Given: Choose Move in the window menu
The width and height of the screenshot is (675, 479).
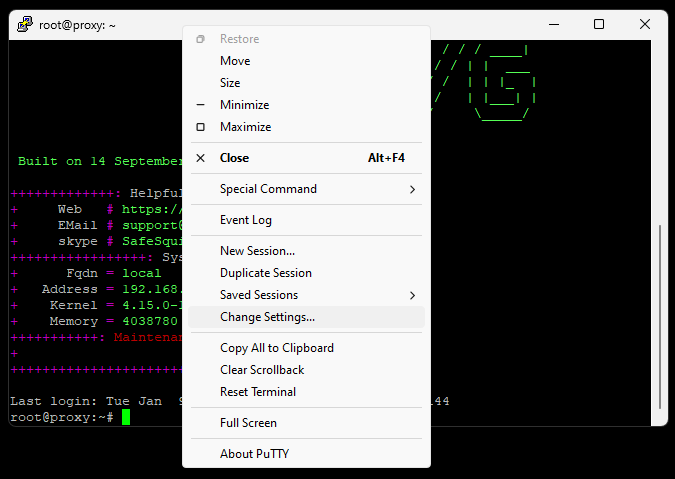Looking at the screenshot, I should [x=306, y=61].
